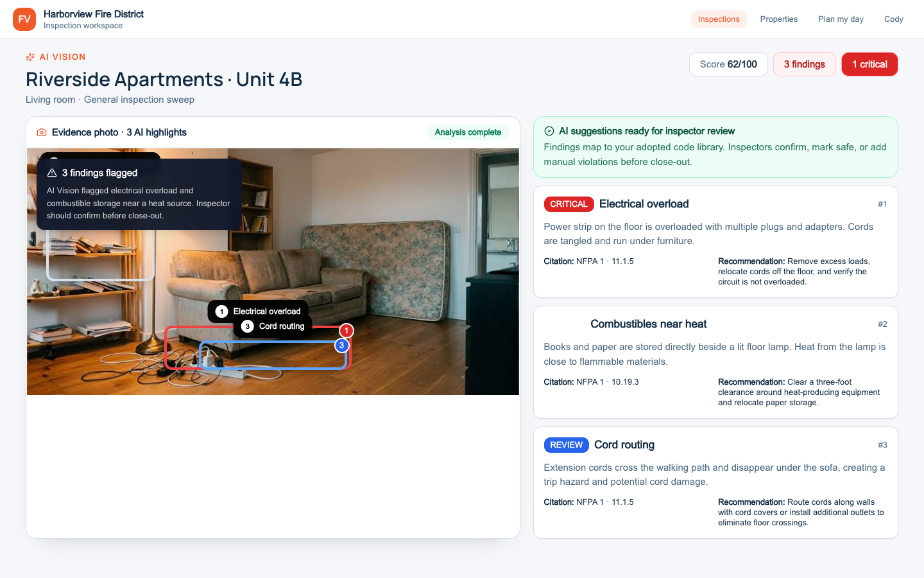
Task: Click the camera icon beside Evidence photo
Action: point(42,132)
